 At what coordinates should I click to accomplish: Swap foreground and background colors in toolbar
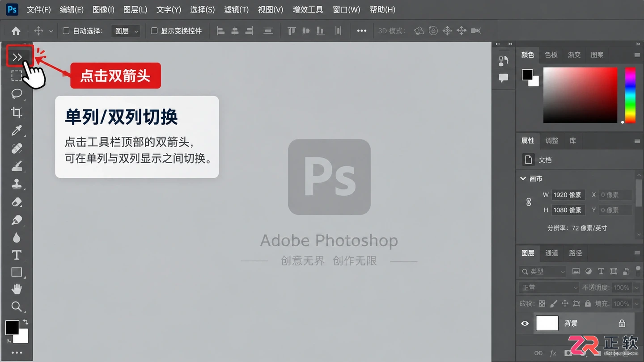tap(25, 322)
